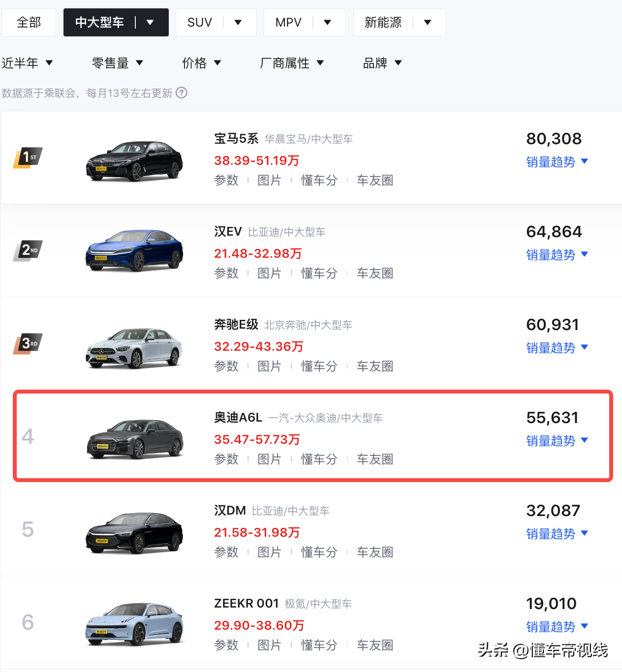Open the 宝马5系 car thumbnail
The width and height of the screenshot is (622, 672).
coord(135,161)
